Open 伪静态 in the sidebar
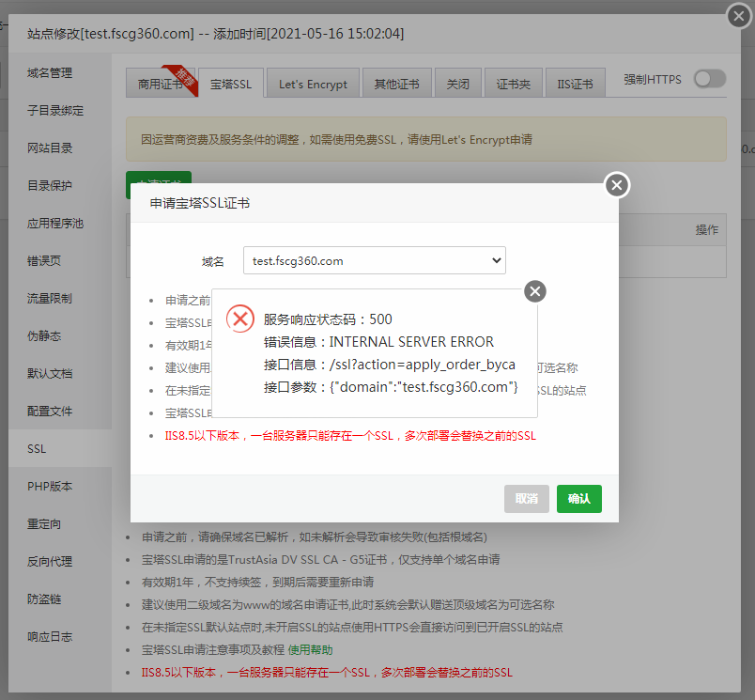The image size is (755, 700). 60,335
